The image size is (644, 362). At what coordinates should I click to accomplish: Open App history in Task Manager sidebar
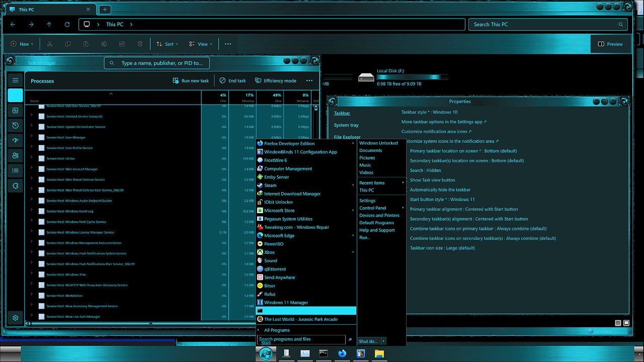(16, 126)
